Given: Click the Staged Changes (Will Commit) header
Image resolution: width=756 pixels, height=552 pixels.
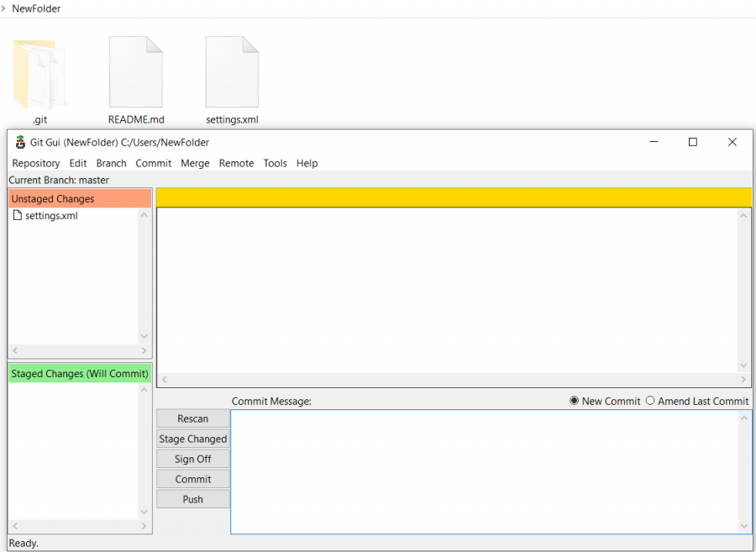Looking at the screenshot, I should pyautogui.click(x=80, y=374).
